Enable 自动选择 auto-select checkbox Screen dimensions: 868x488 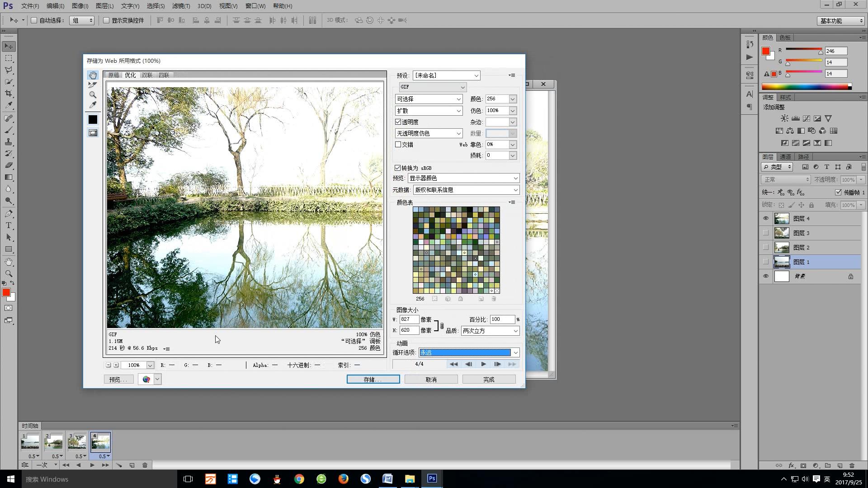34,20
